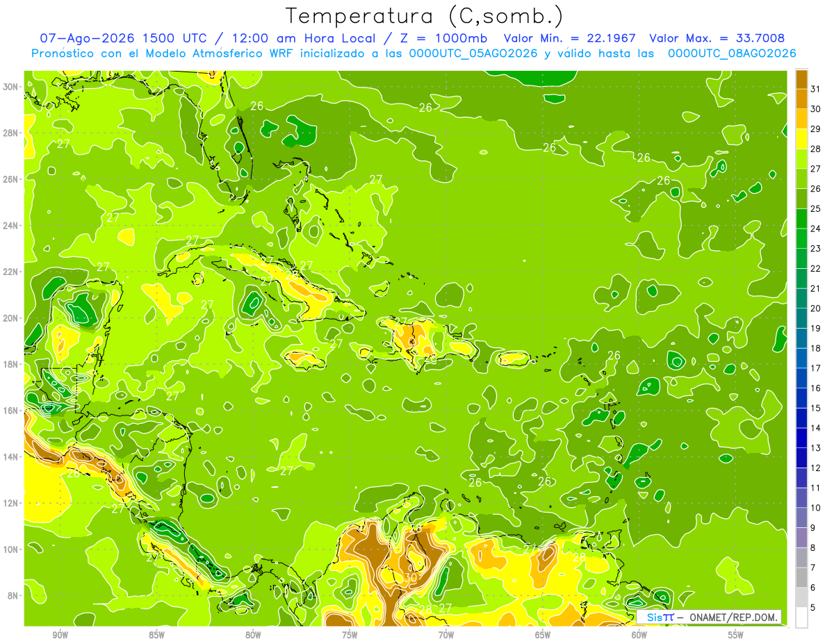
Task: Click the "0000UTC_08AGO2026" valid-until time
Action: pos(732,53)
